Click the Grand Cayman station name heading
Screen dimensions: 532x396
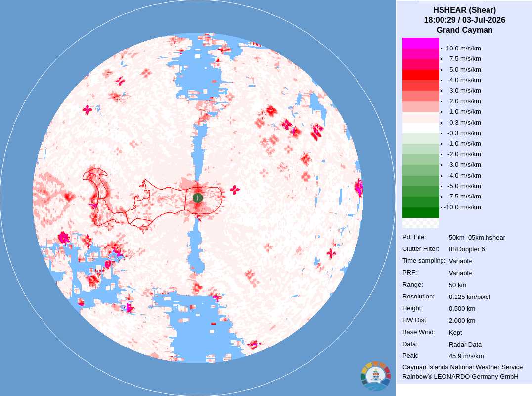click(x=464, y=30)
